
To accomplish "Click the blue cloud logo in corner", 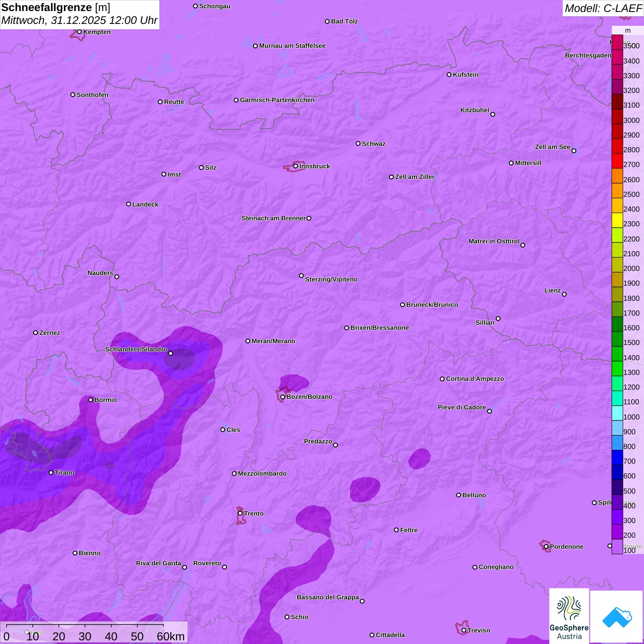I will pos(617,617).
